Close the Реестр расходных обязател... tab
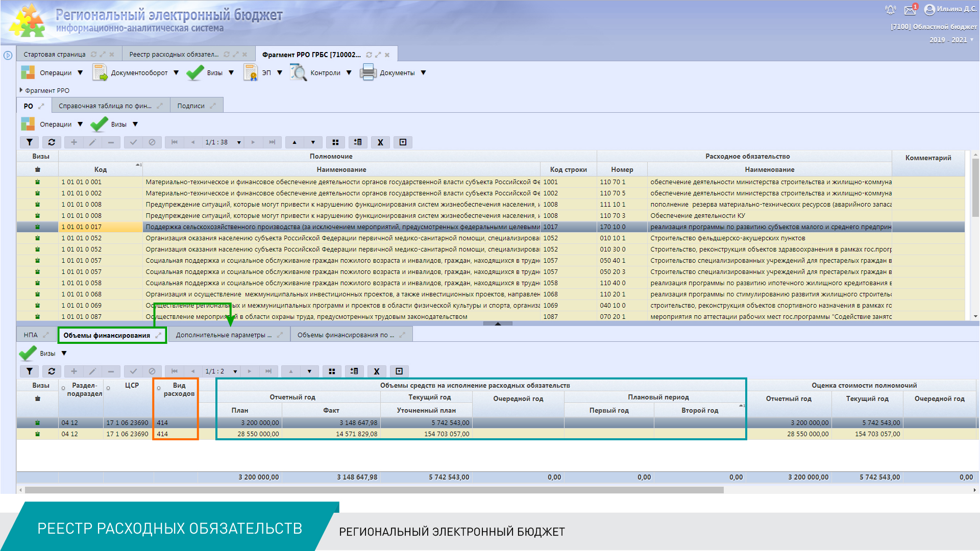980x551 pixels. click(245, 55)
